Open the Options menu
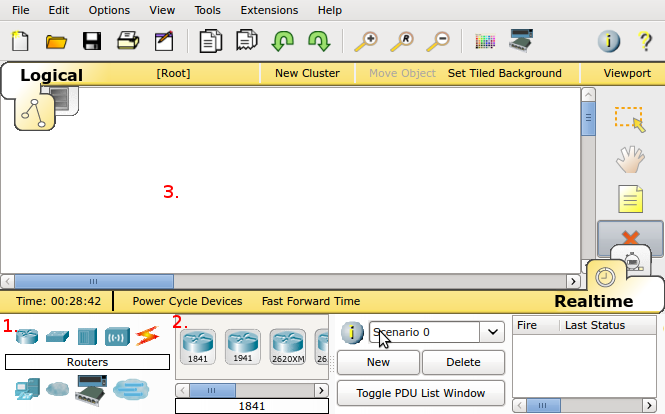 point(109,10)
